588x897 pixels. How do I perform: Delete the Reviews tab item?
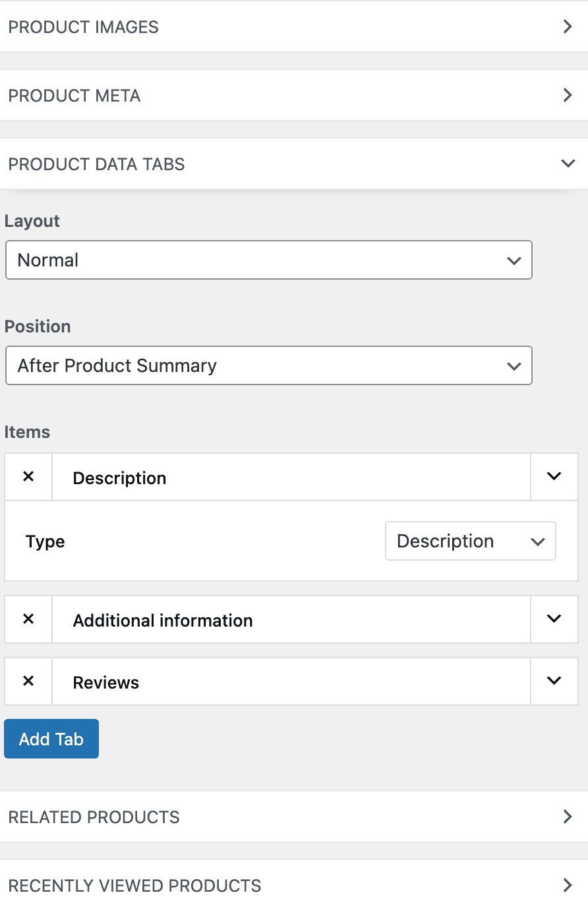click(28, 681)
